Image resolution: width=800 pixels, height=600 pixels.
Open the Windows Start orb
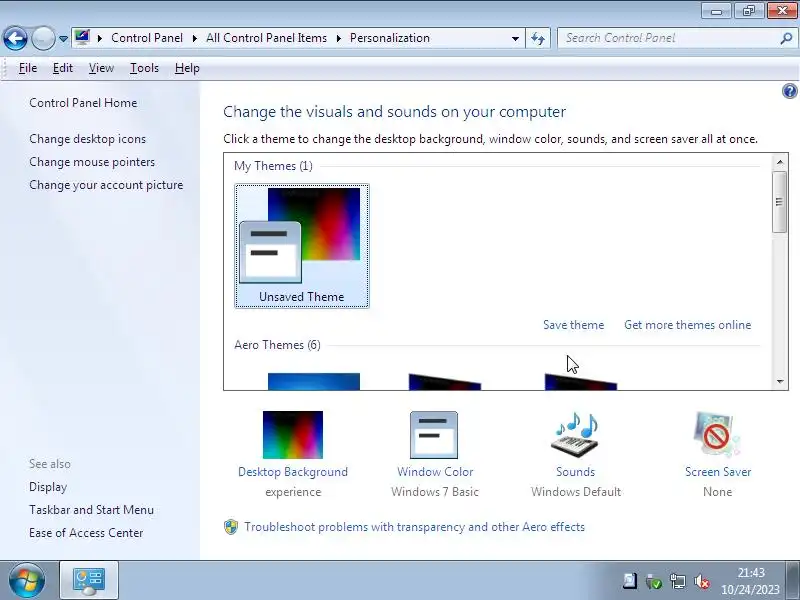click(x=27, y=580)
